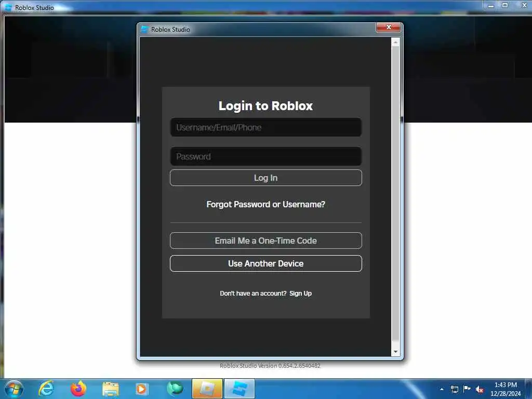Click the login dialog scrollbar up arrow
The image size is (532, 399).
395,42
